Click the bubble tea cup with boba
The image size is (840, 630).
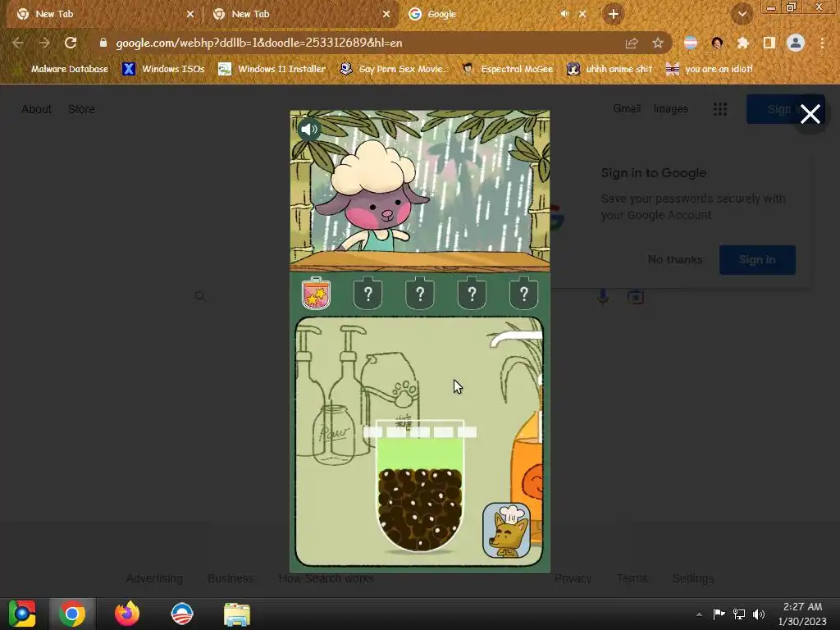[419, 486]
